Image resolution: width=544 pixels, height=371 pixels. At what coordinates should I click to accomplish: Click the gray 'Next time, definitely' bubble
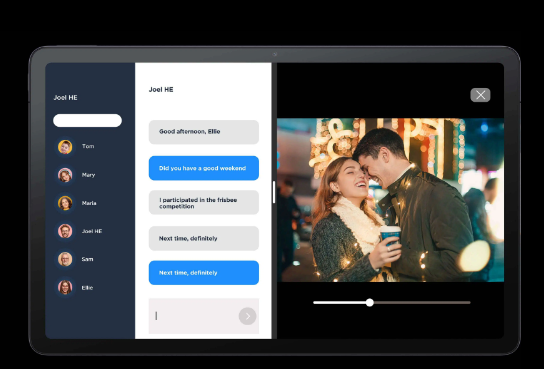[204, 238]
